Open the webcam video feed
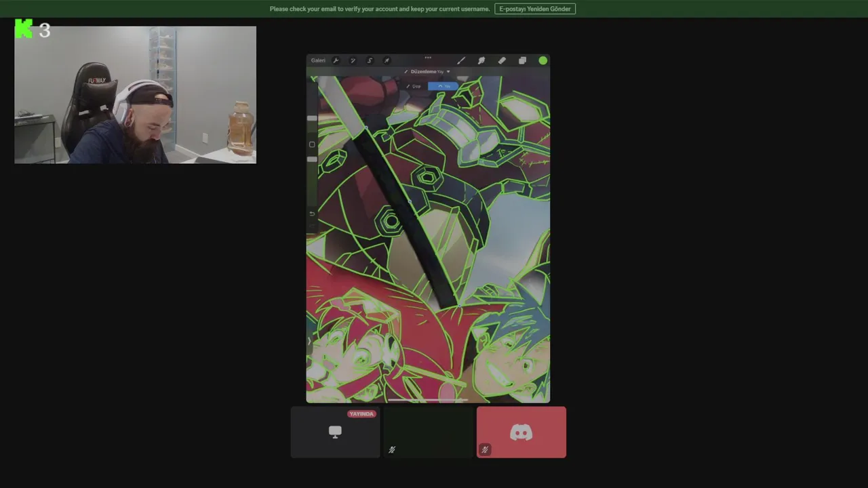 (136, 95)
